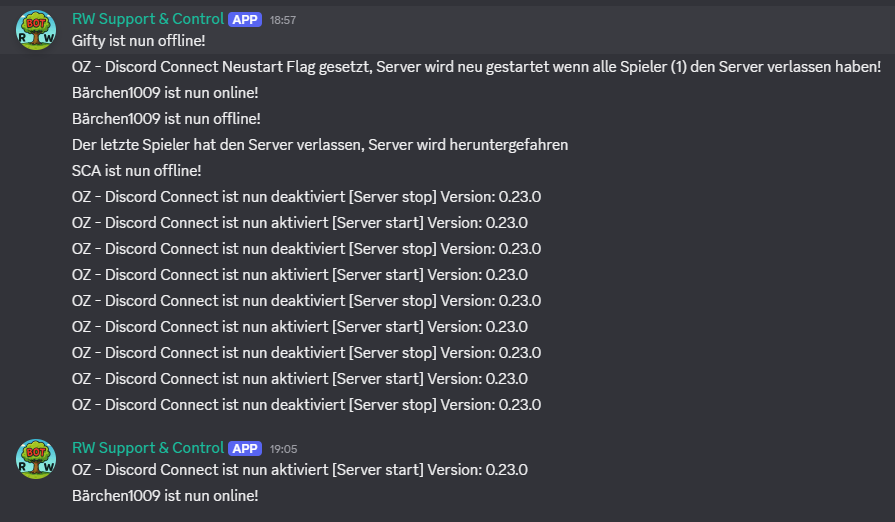The image size is (895, 522).
Task: Open RW Support & Control profile at 18:57
Action: [x=148, y=19]
